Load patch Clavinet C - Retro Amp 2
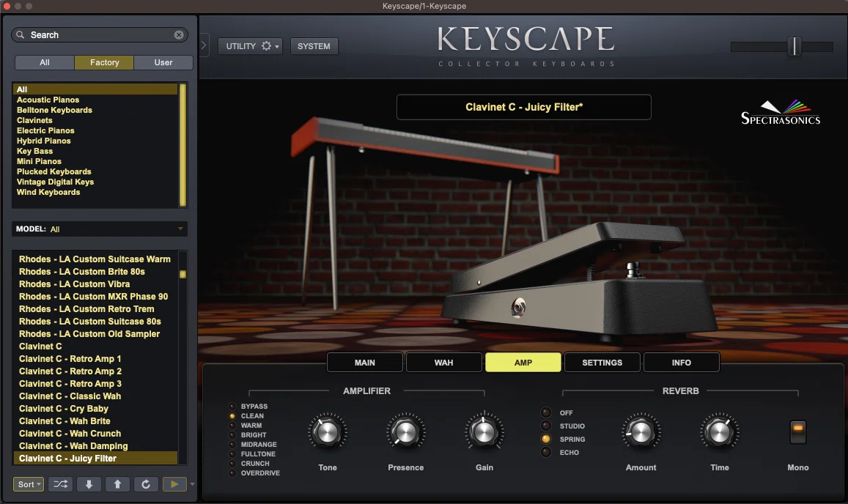848x504 pixels. point(70,371)
